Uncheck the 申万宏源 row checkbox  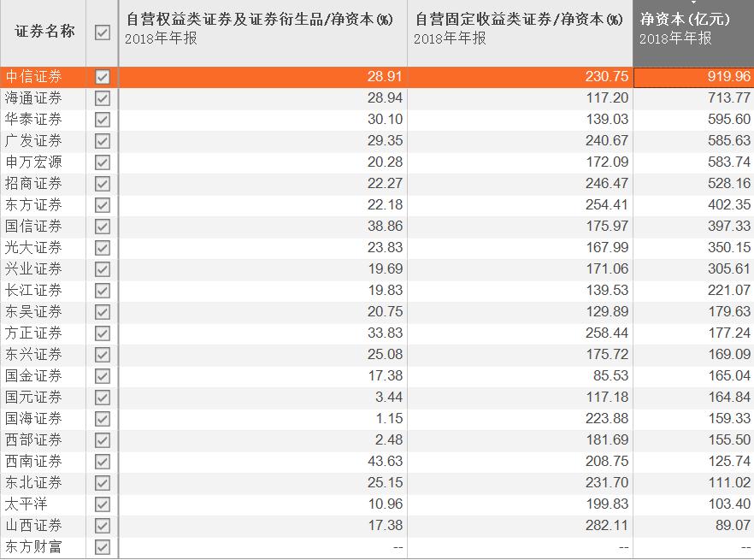click(102, 162)
